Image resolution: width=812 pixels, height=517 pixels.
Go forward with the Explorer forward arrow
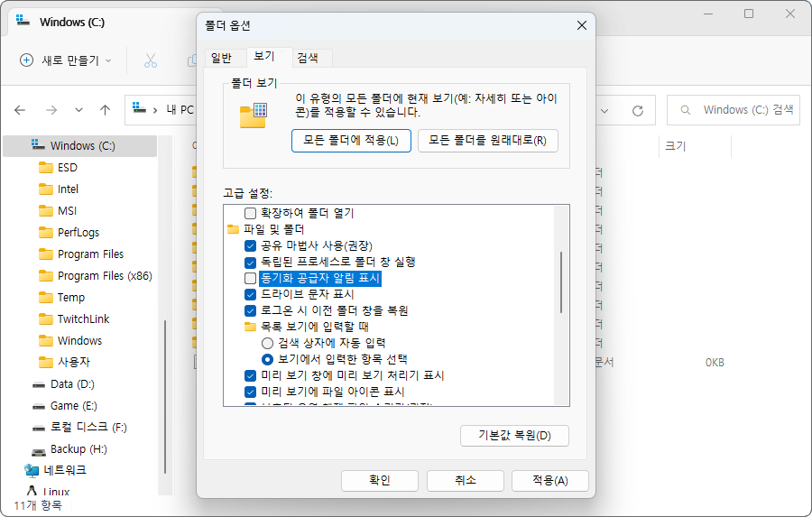(51, 110)
